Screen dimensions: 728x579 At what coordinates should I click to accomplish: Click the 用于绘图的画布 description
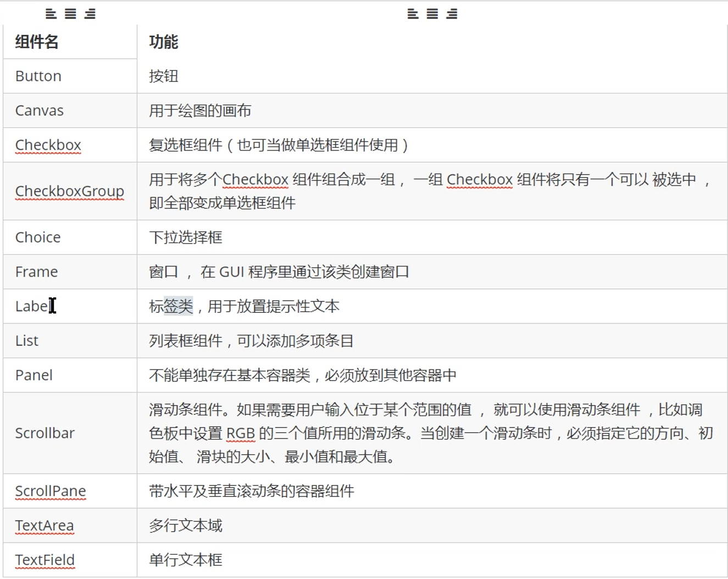(x=200, y=111)
